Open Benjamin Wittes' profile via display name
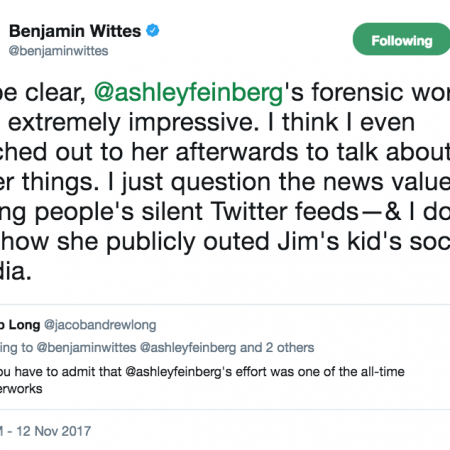This screenshot has height=450, width=450. click(x=75, y=31)
